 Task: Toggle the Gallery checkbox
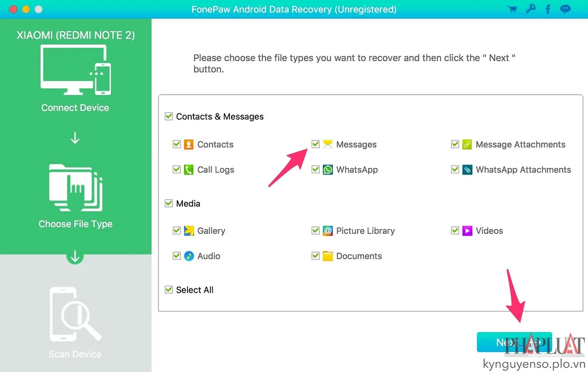(x=176, y=230)
